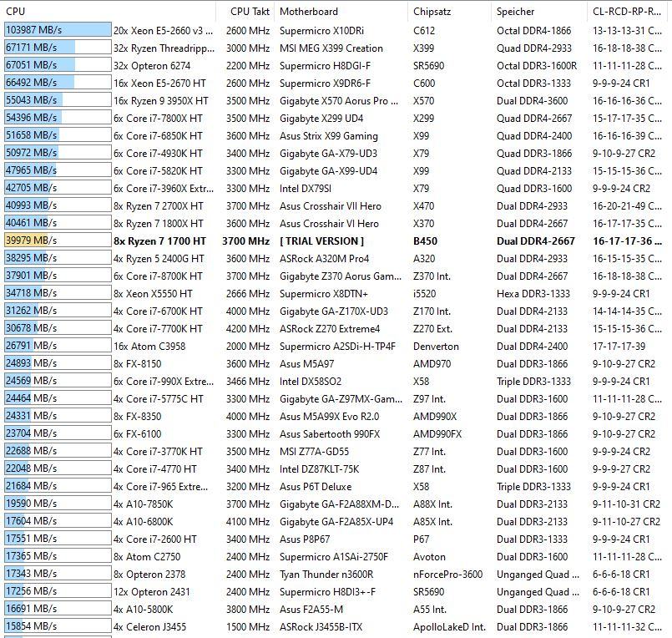The image size is (672, 638).
Task: Sort by the Motherboard column header
Action: click(x=309, y=12)
